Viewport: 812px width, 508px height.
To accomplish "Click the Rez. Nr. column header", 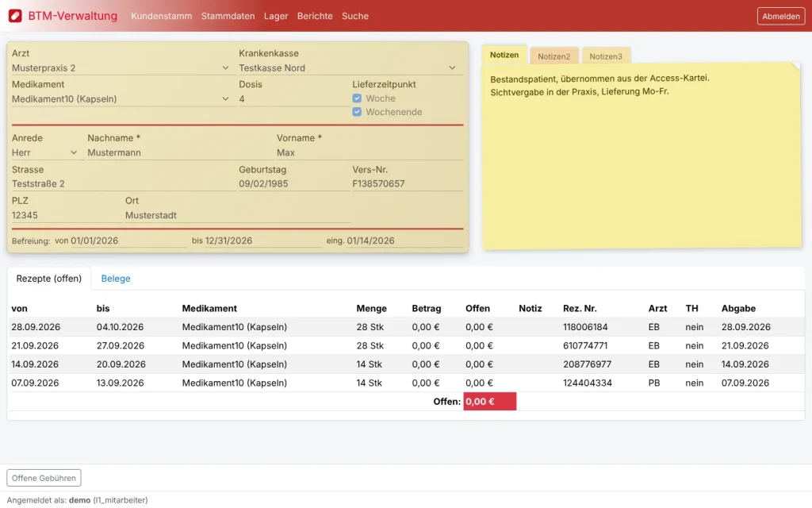I will (580, 309).
